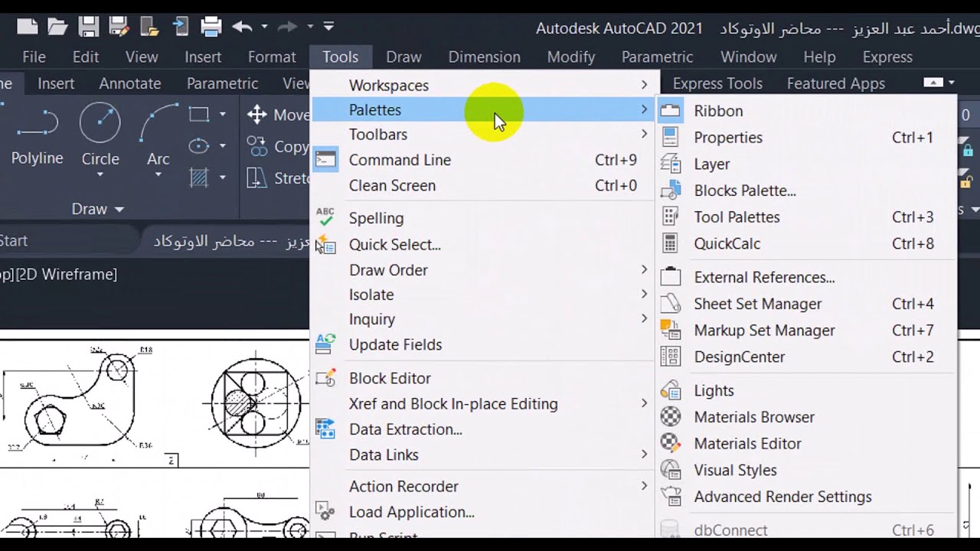
Task: Select the Rectangle tool icon
Action: point(199,115)
